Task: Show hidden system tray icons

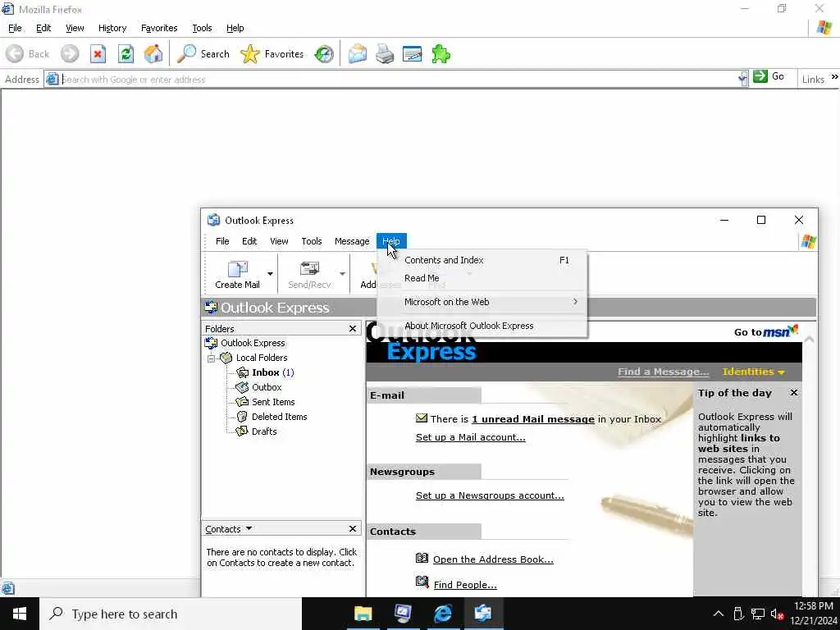Action: point(719,614)
